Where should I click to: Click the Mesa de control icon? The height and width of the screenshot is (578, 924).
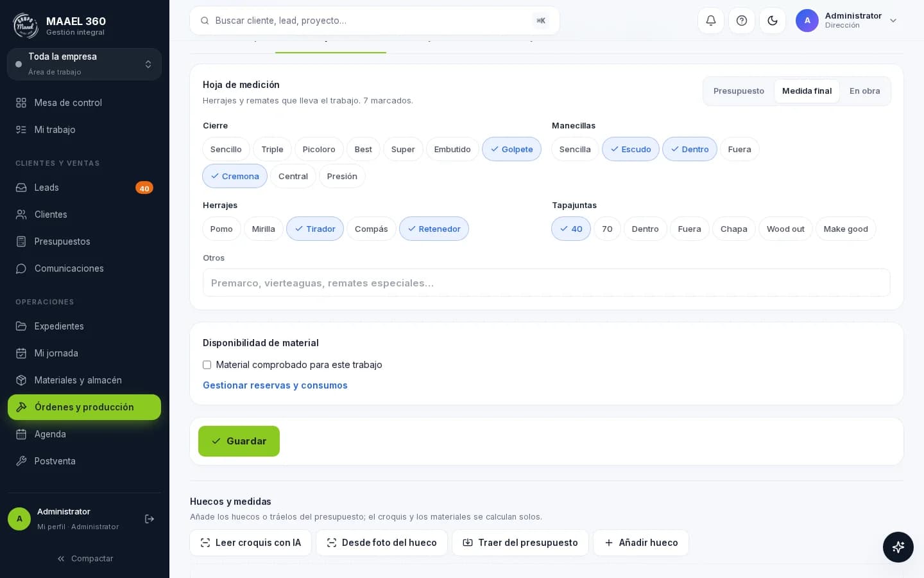pyautogui.click(x=21, y=103)
